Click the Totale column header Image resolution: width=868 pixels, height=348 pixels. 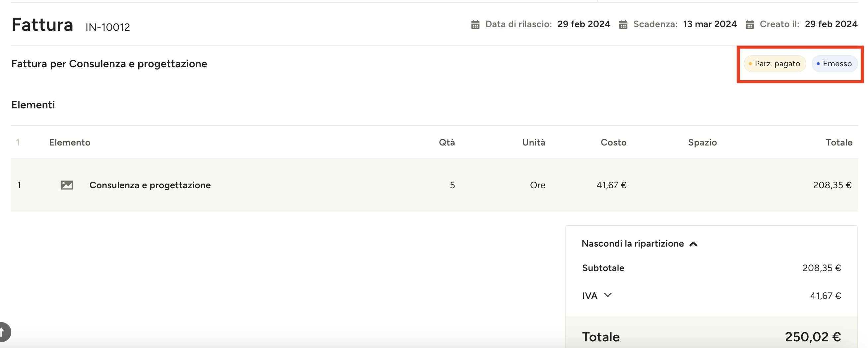click(x=839, y=142)
